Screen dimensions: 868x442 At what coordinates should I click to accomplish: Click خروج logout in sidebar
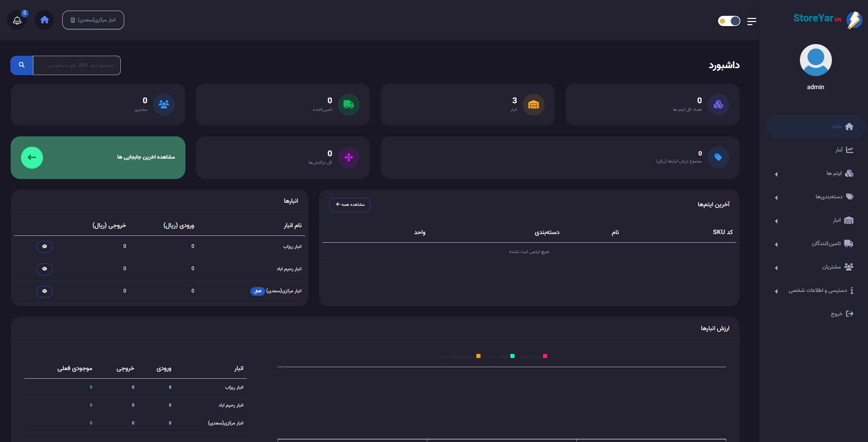pos(816,314)
